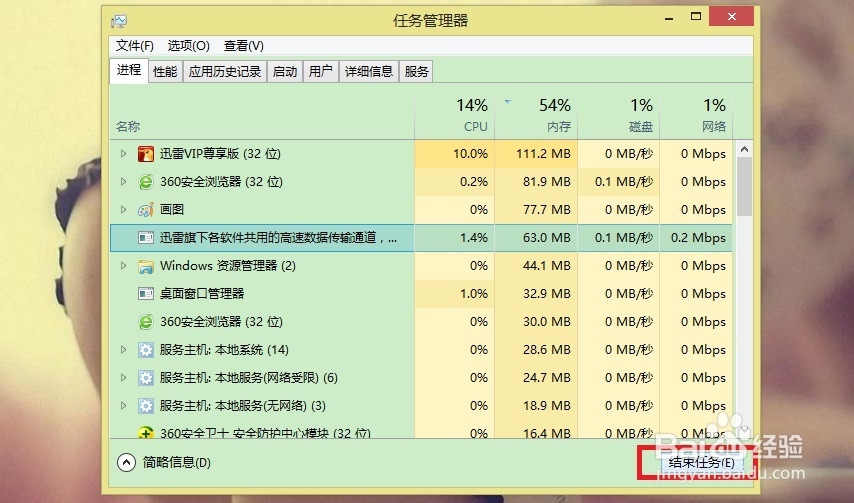Viewport: 854px width, 503px height.
Task: Select the 进程 tab
Action: point(129,70)
